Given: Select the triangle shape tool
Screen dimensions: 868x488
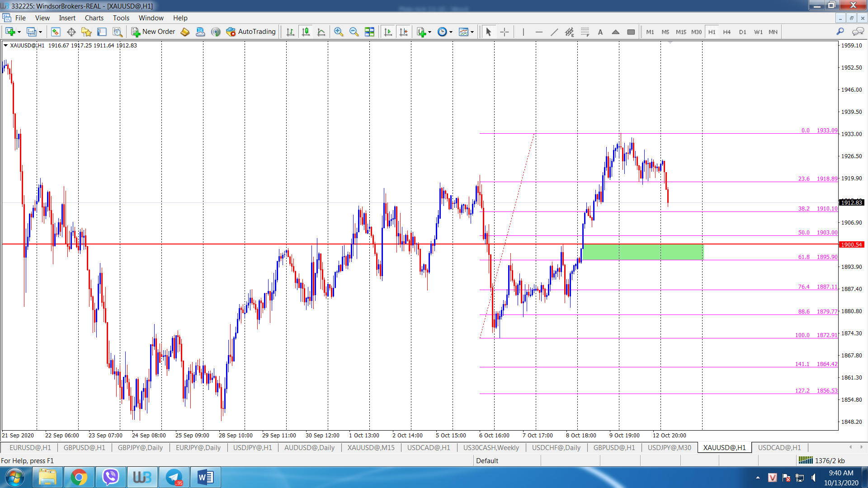Looking at the screenshot, I should click(x=616, y=32).
